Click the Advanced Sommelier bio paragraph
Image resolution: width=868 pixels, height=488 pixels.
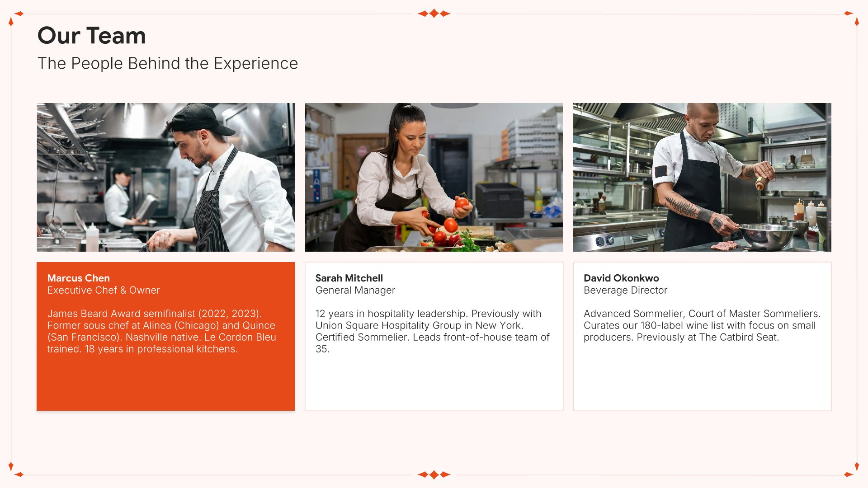tap(702, 325)
